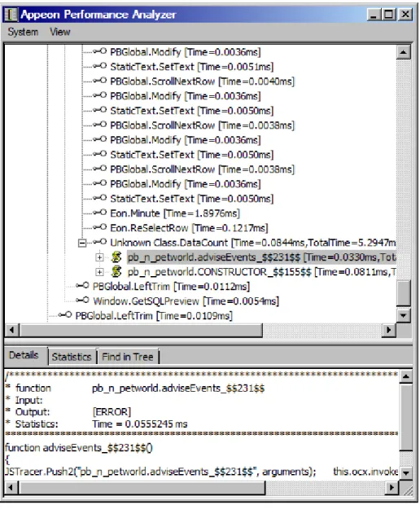The height and width of the screenshot is (518, 420).
Task: Select StaticText.SetText [Time=0.0051ms] row
Action: tap(192, 67)
